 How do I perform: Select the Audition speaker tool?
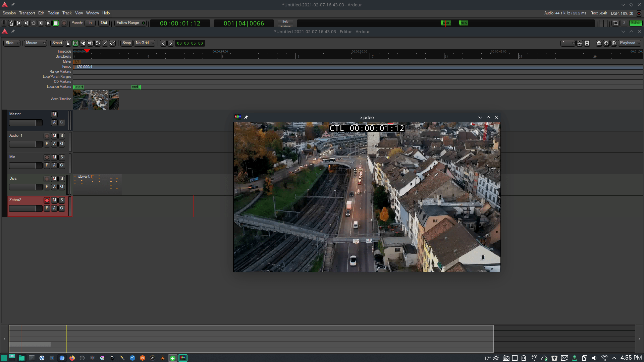pyautogui.click(x=90, y=43)
